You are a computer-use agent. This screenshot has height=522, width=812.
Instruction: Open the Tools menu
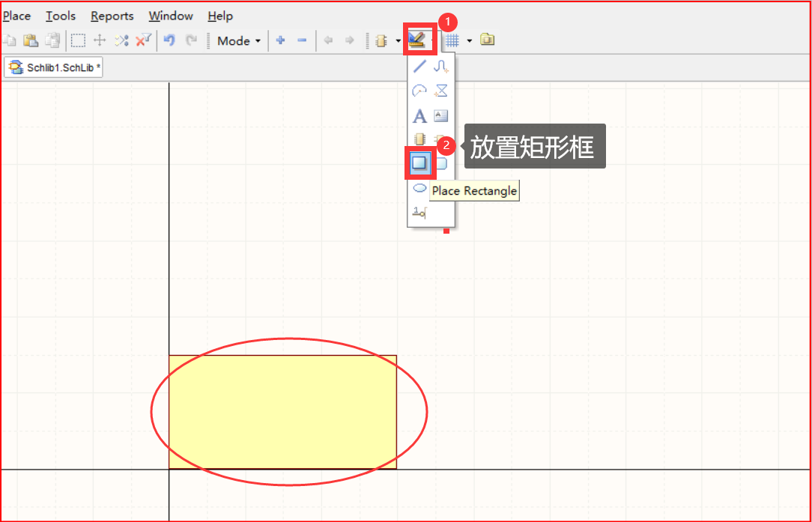[x=61, y=16]
